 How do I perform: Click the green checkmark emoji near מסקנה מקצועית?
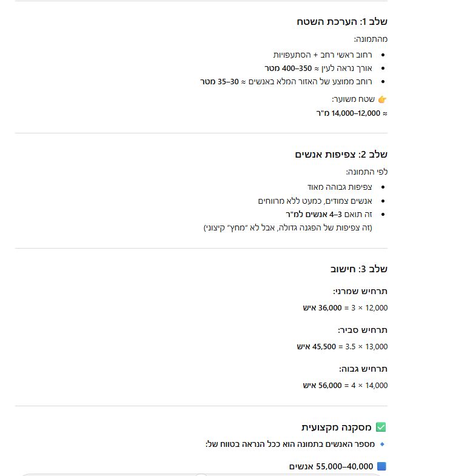tap(381, 427)
